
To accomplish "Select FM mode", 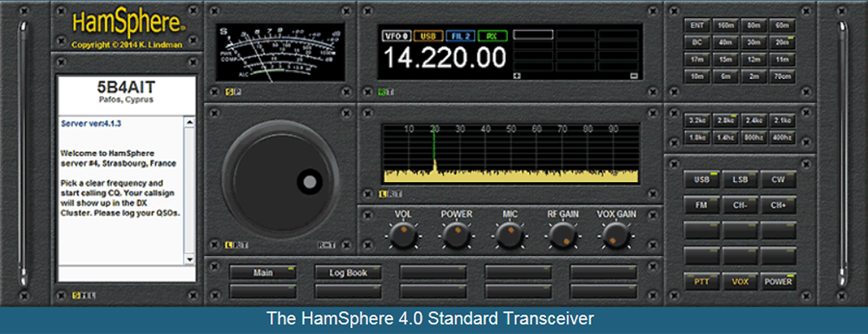I will pos(702,204).
